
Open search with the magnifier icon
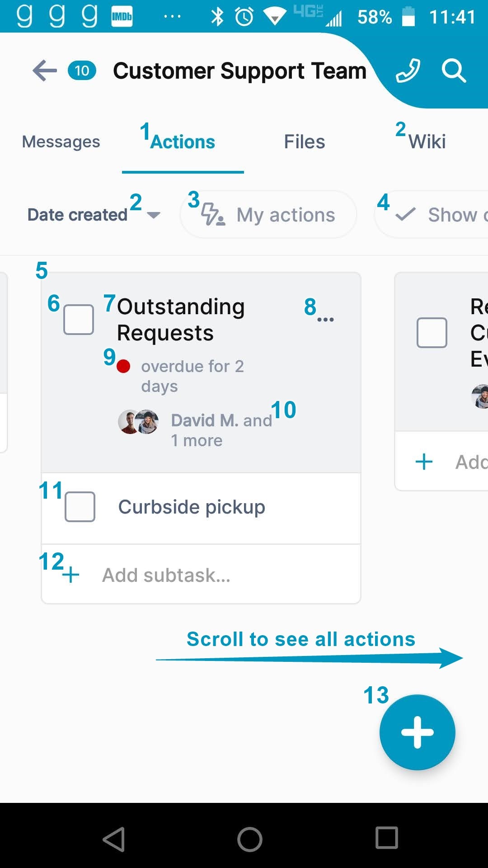coord(454,71)
